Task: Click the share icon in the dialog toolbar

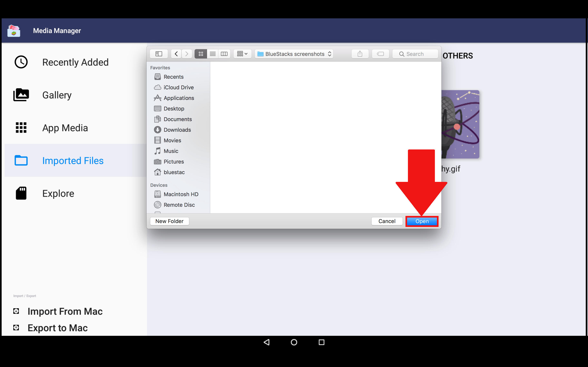Action: tap(360, 54)
